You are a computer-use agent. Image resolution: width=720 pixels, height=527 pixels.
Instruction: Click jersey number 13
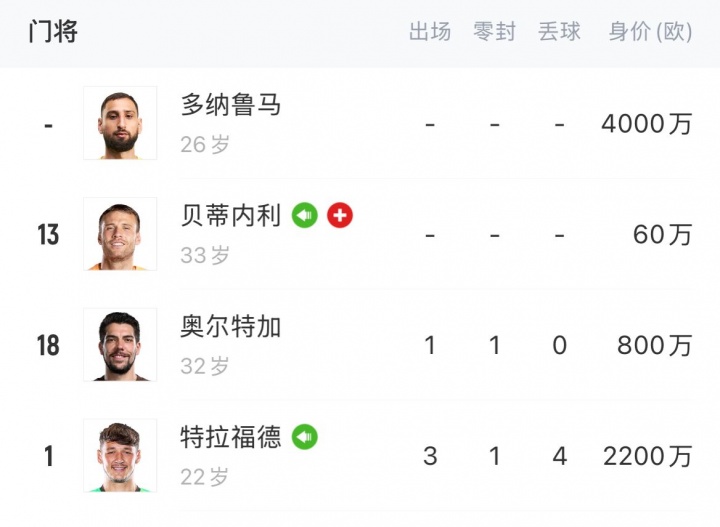pos(48,235)
